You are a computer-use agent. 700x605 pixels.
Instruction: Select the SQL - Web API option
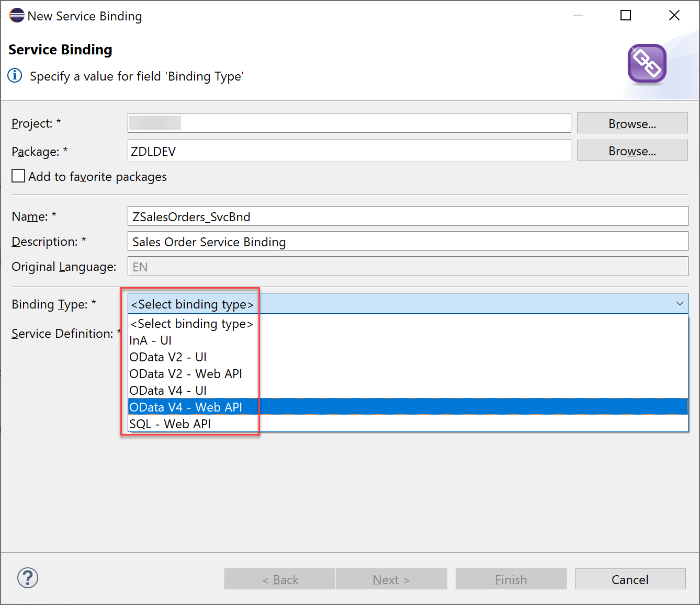tap(408, 424)
